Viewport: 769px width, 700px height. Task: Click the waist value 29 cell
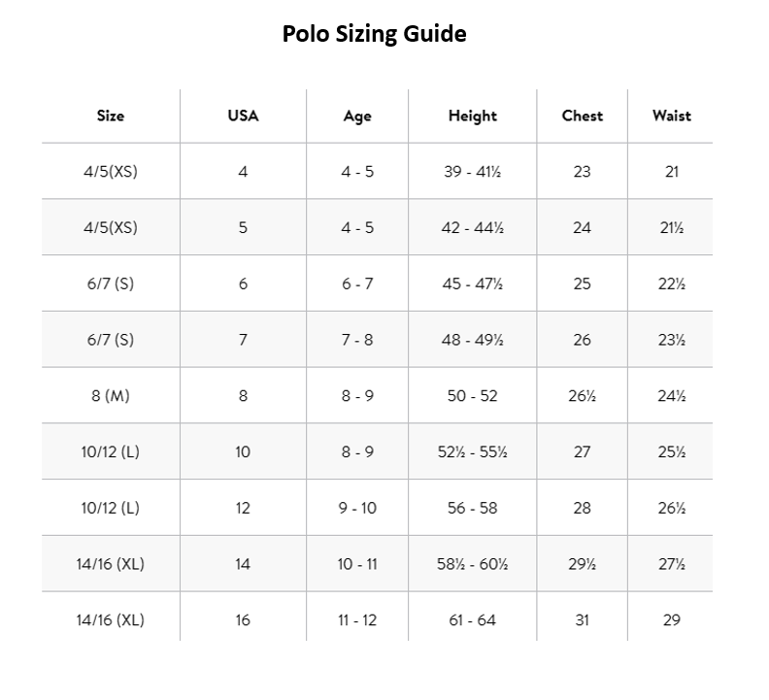(x=671, y=620)
